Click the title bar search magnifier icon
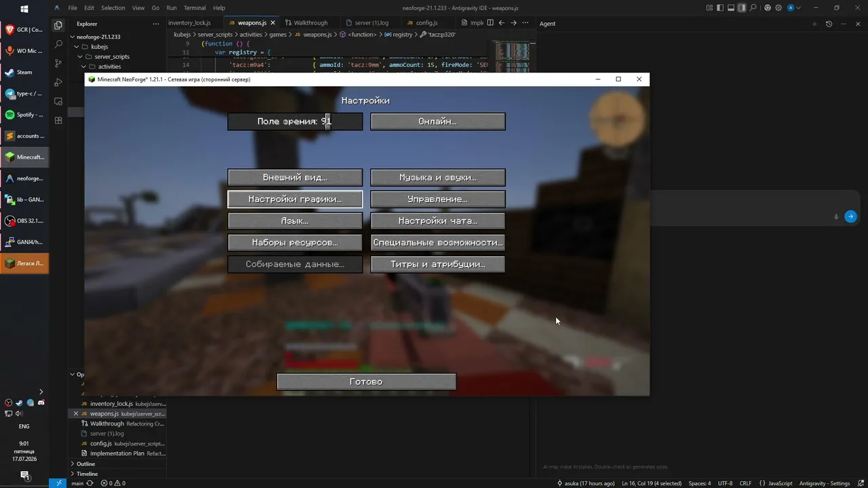The width and height of the screenshot is (868, 488). pos(753,8)
